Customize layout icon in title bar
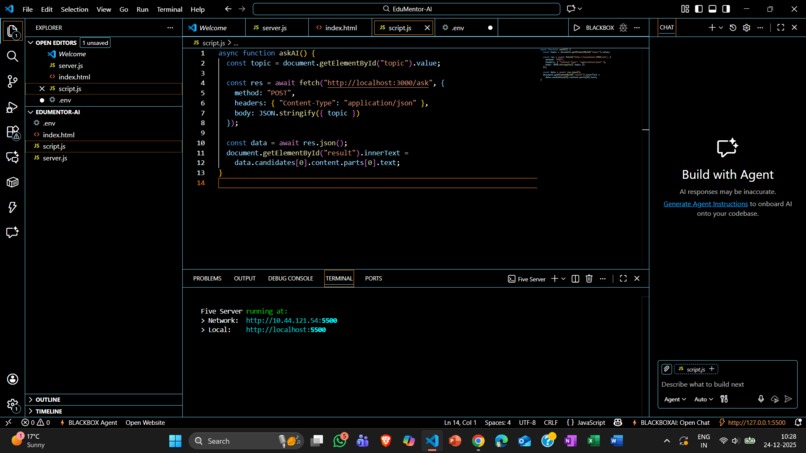 click(685, 9)
